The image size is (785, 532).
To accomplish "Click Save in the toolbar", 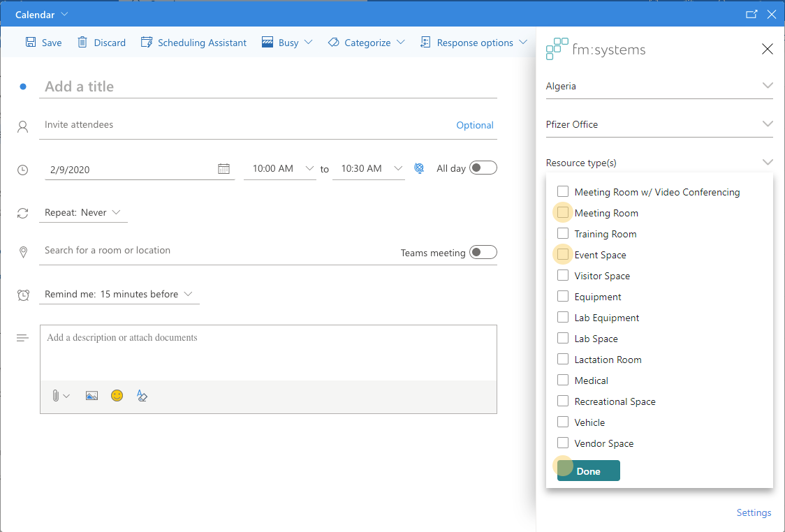I will [x=43, y=43].
